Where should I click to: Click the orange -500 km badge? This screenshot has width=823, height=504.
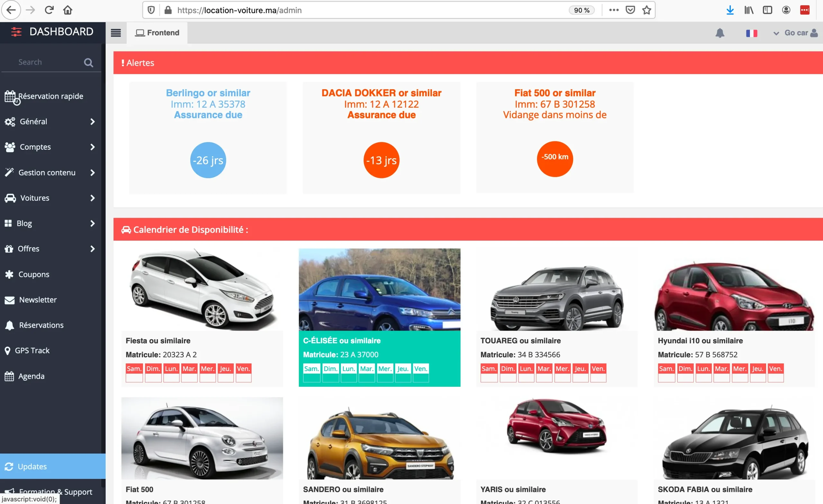555,159
